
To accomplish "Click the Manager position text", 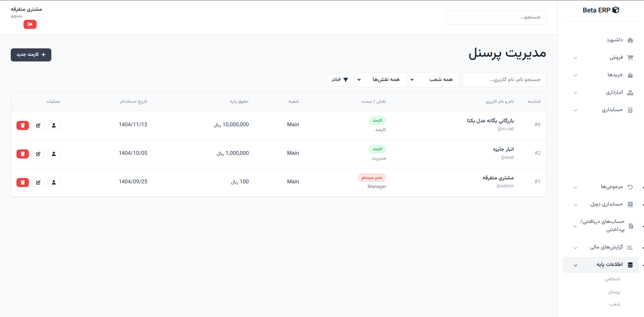I will tap(377, 187).
